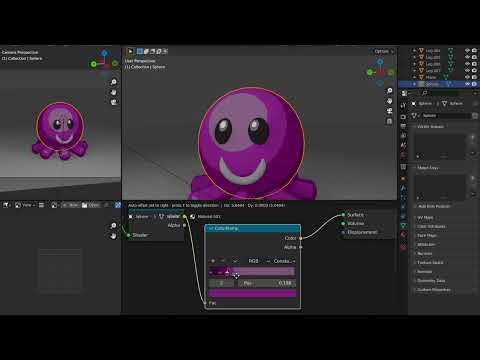Expand the Geometry Data panel
Screen dimensions: 480x360
pos(431,281)
